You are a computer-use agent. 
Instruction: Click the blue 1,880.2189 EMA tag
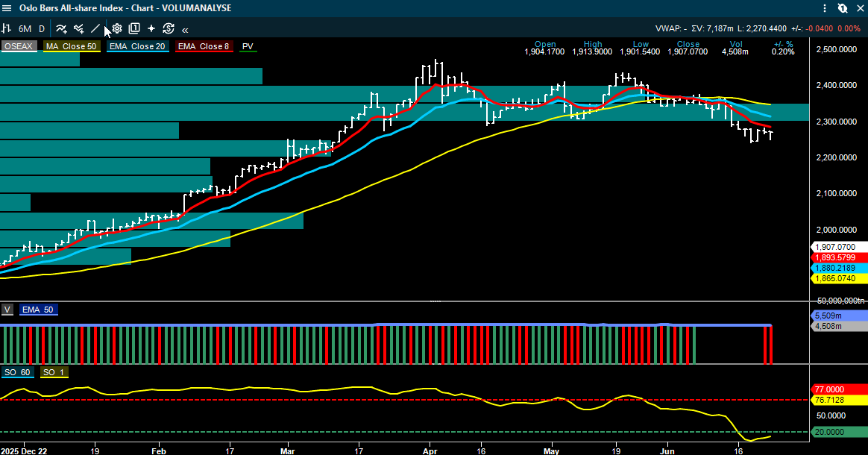click(839, 268)
